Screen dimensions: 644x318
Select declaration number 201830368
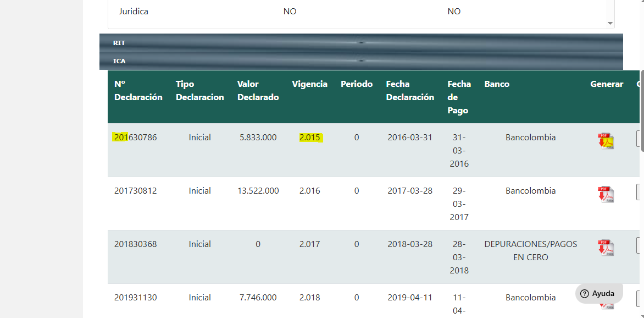(x=136, y=244)
